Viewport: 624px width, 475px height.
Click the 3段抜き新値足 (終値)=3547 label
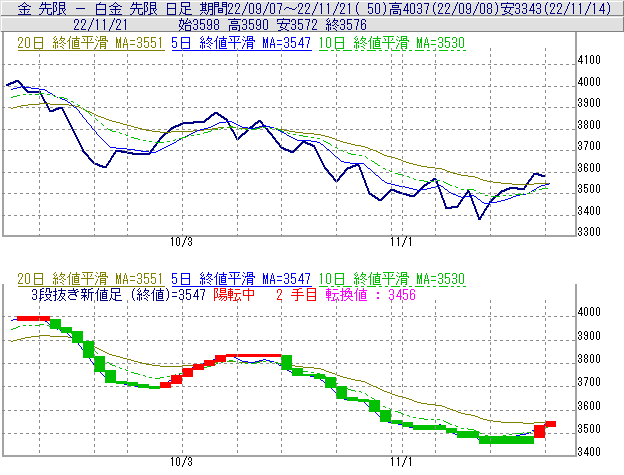click(x=118, y=295)
